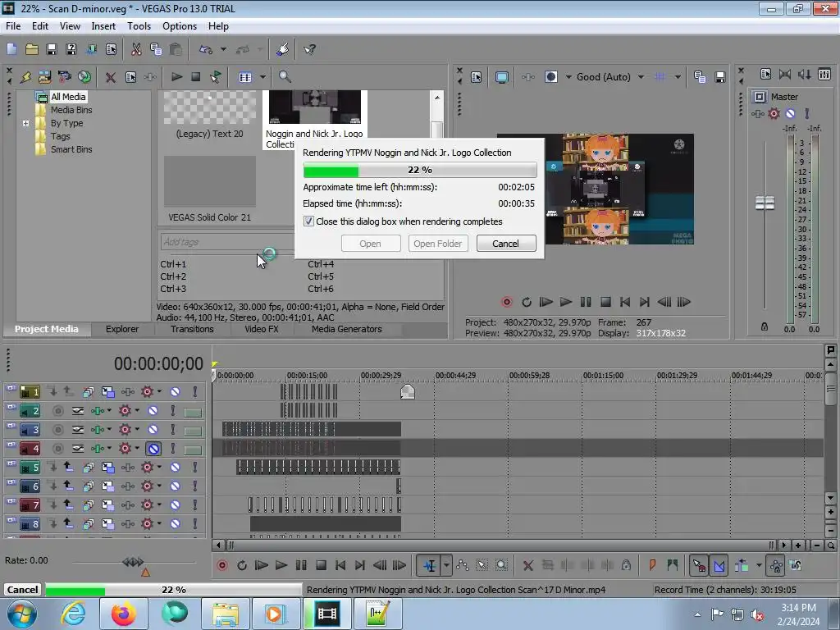Image resolution: width=840 pixels, height=630 pixels.
Task: Toggle mute on track 1
Action: point(176,391)
